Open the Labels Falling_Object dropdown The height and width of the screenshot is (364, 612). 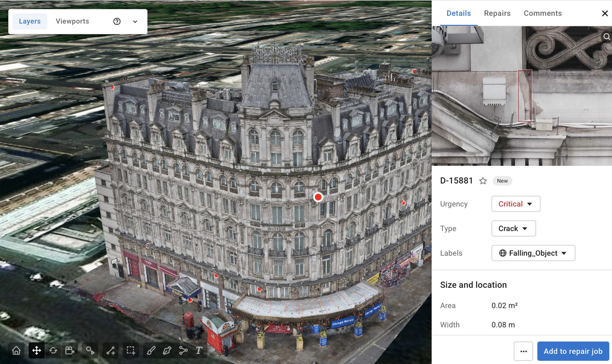coord(533,253)
